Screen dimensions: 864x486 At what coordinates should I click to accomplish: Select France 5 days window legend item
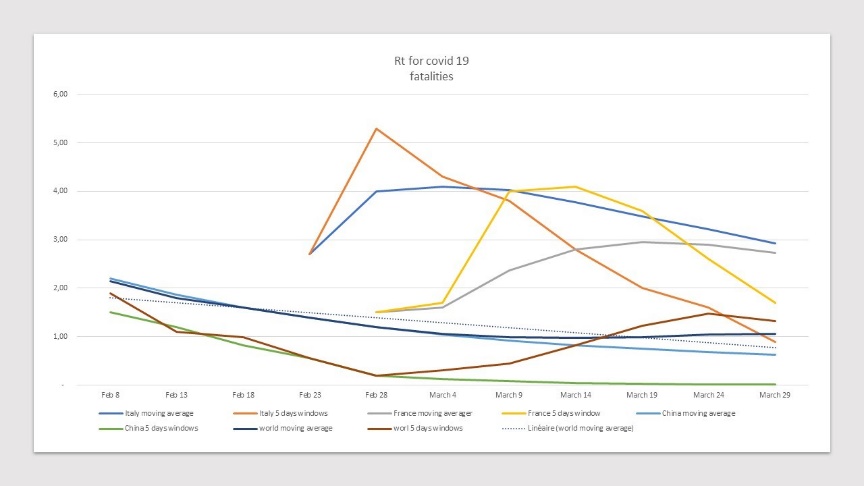click(551, 413)
